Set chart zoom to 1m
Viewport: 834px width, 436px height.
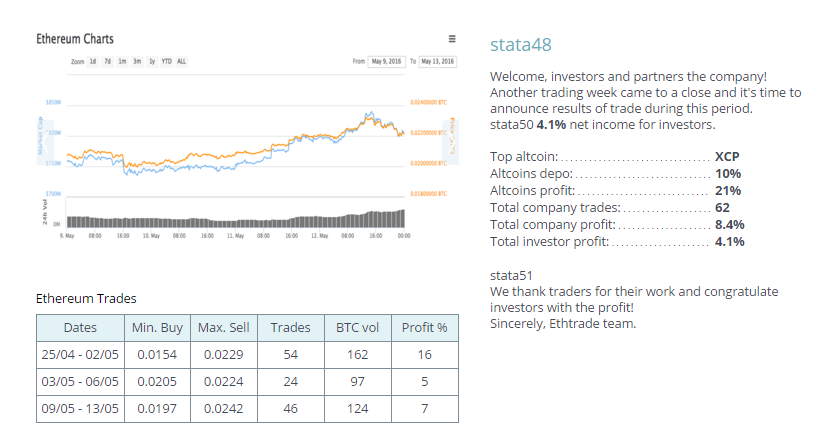click(122, 62)
